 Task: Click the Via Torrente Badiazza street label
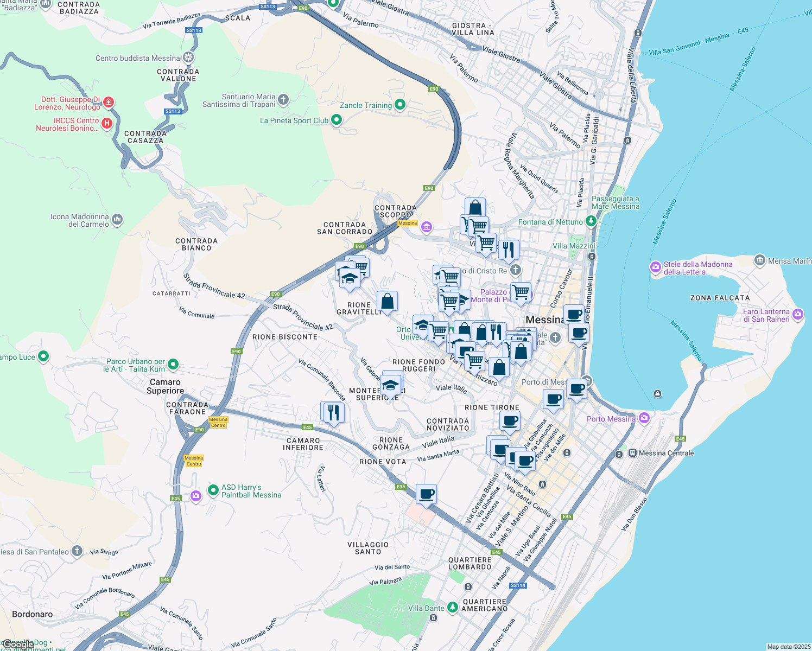click(172, 21)
